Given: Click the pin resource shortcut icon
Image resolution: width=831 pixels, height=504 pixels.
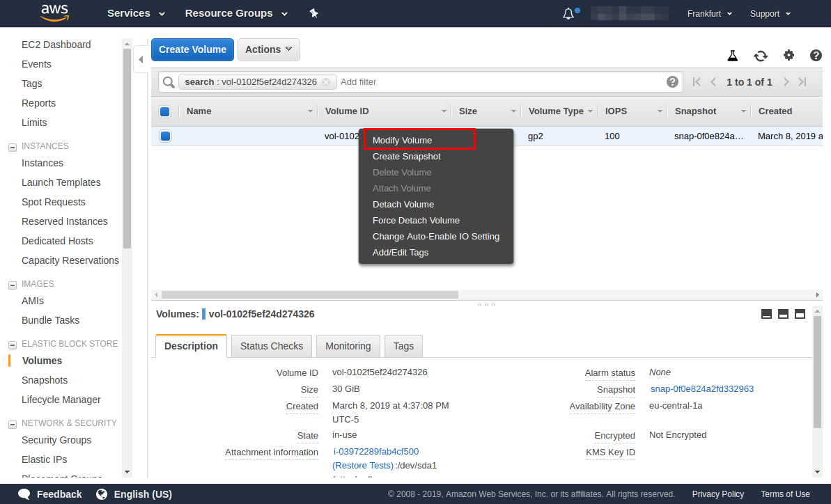Looking at the screenshot, I should tap(313, 13).
